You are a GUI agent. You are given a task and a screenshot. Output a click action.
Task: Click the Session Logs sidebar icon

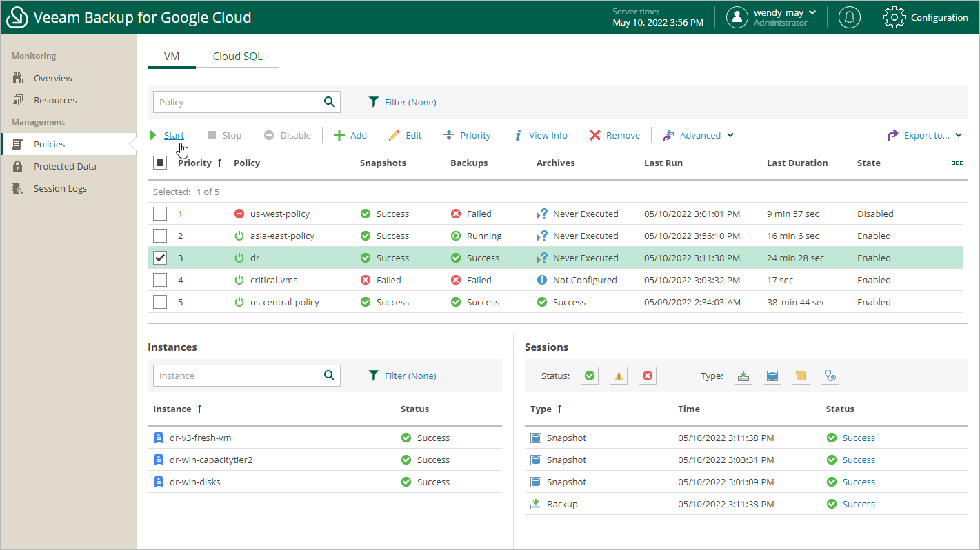(18, 188)
